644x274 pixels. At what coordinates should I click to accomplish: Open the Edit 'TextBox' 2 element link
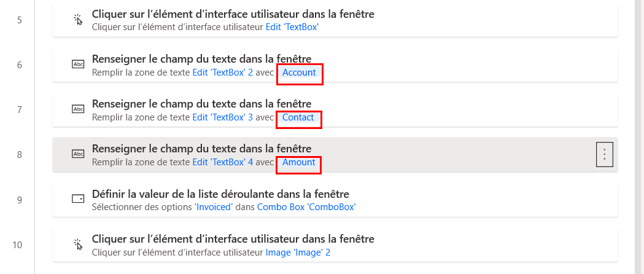point(223,72)
